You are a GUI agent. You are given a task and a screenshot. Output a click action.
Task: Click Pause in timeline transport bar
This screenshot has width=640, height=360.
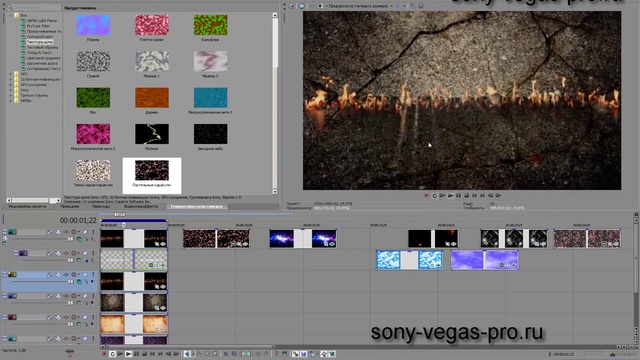[x=137, y=354]
